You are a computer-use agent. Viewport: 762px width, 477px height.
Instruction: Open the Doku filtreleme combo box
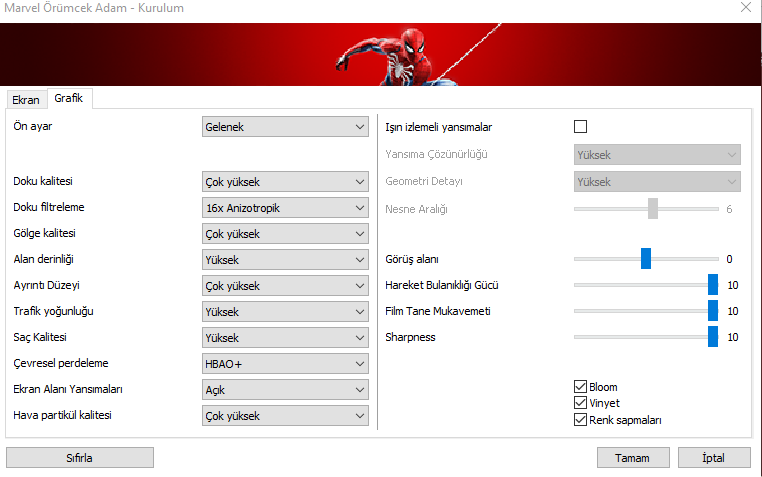click(285, 208)
